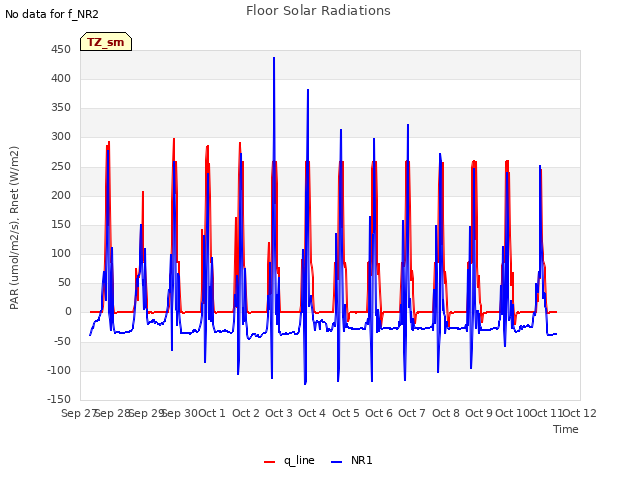Click the -100 y-axis tick label
The image size is (640, 480).
[x=59, y=370]
